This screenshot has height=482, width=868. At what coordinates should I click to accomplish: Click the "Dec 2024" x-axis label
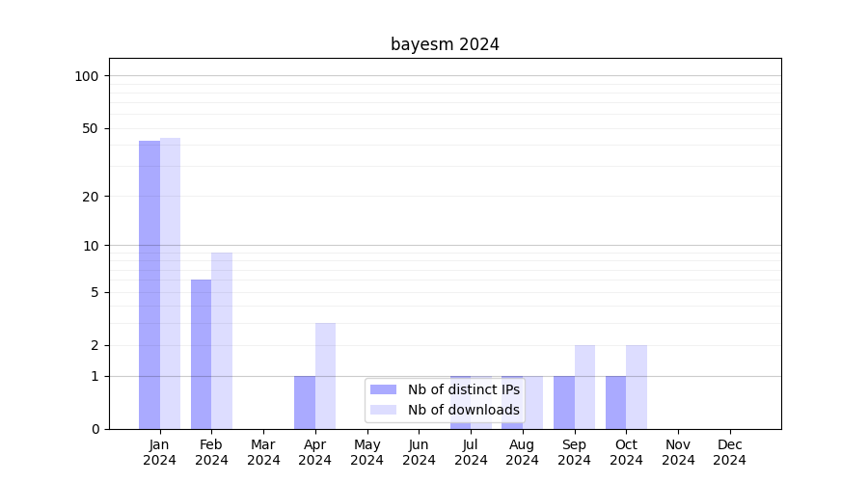[x=729, y=452]
